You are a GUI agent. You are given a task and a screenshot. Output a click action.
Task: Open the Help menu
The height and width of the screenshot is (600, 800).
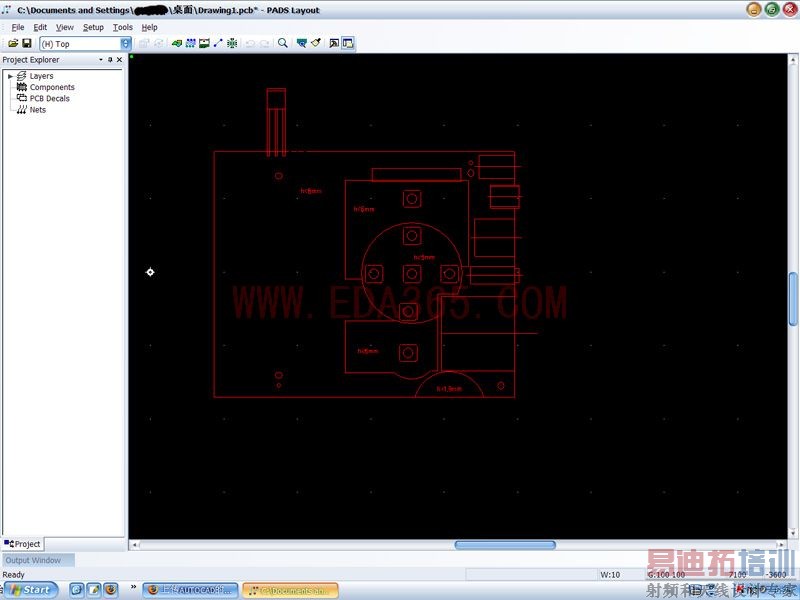[149, 28]
